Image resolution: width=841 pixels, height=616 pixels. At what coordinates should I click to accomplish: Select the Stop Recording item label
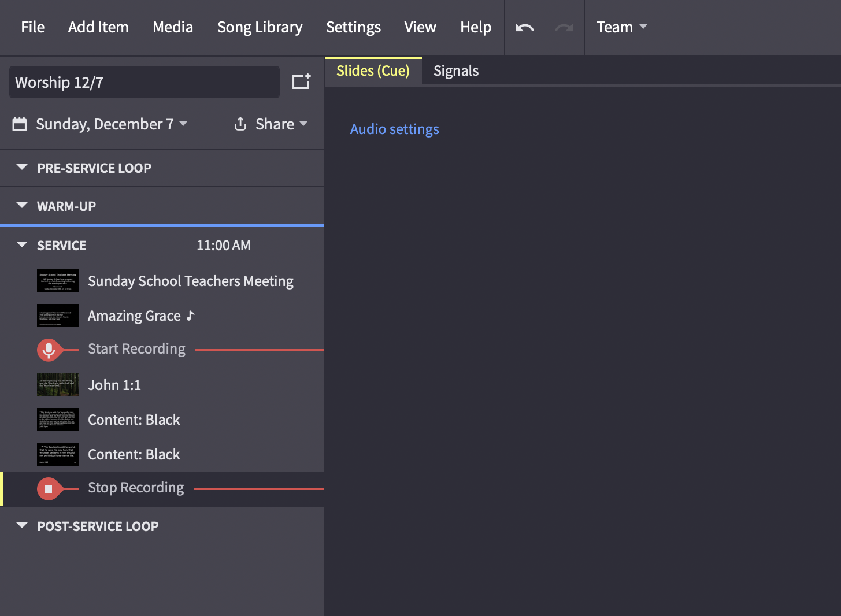tap(136, 488)
